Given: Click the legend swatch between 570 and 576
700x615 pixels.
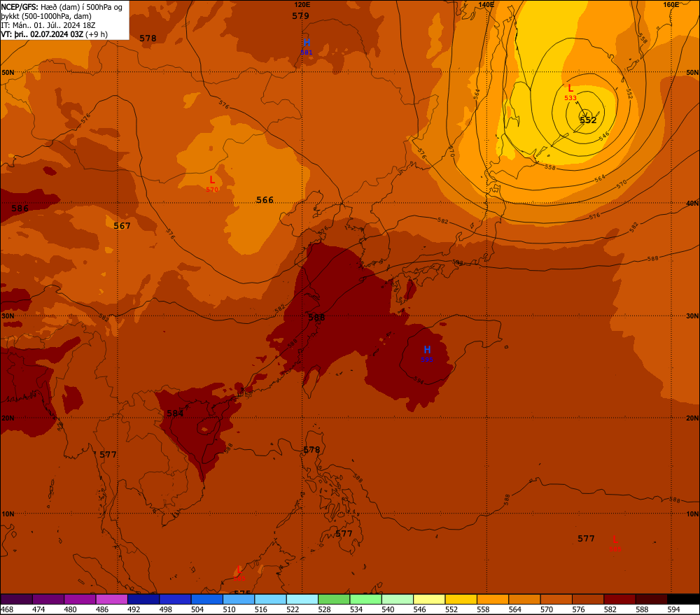Looking at the screenshot, I should (556, 599).
